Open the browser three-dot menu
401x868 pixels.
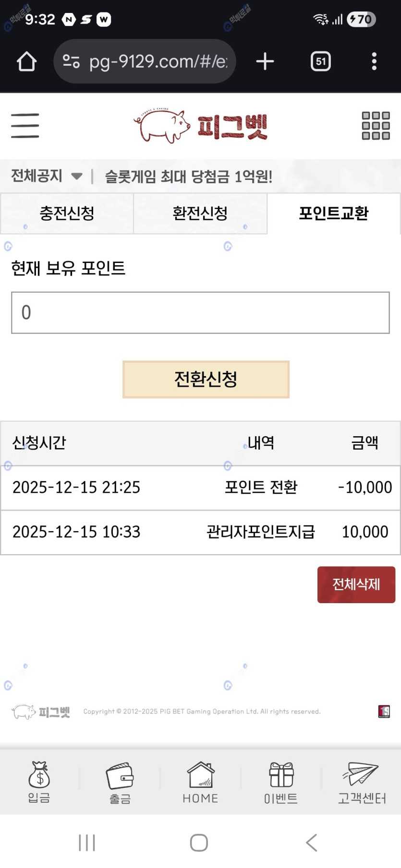374,61
